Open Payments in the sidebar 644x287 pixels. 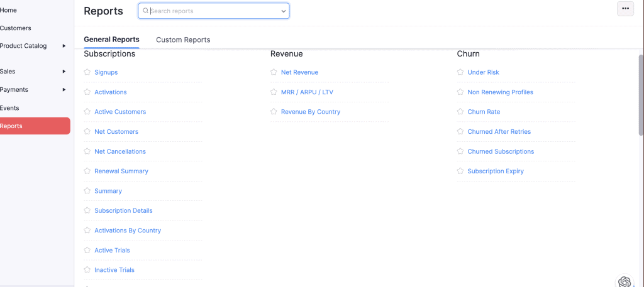click(14, 89)
